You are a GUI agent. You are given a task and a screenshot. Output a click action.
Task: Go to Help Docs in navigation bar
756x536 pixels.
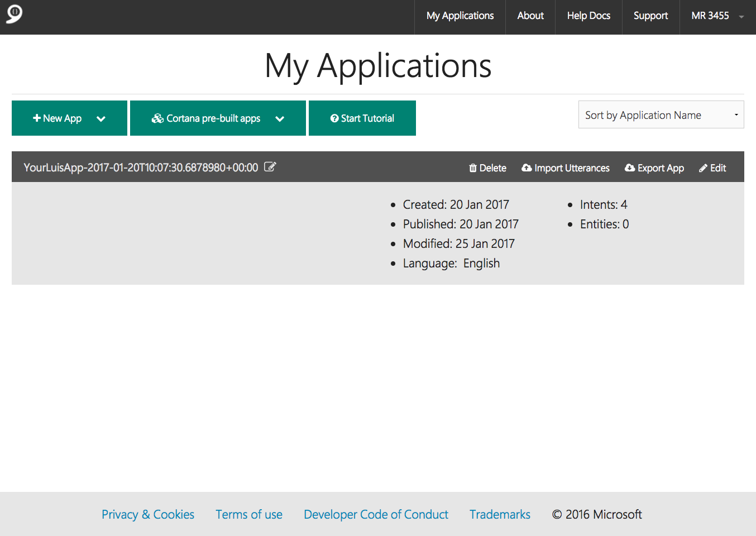coord(588,16)
